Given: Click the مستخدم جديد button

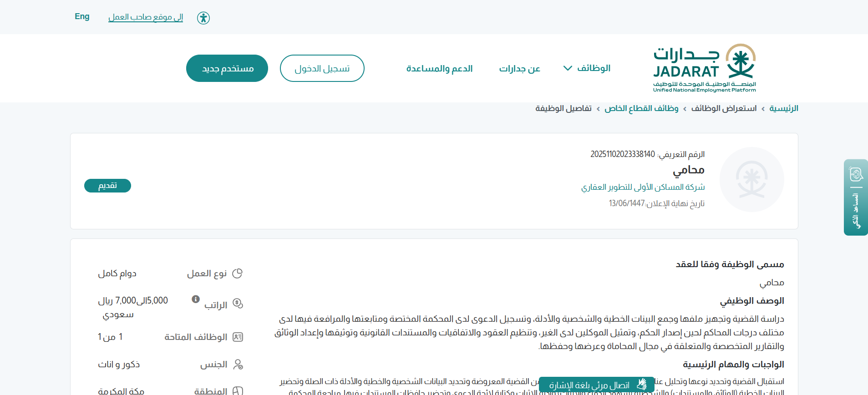Looking at the screenshot, I should tap(227, 68).
